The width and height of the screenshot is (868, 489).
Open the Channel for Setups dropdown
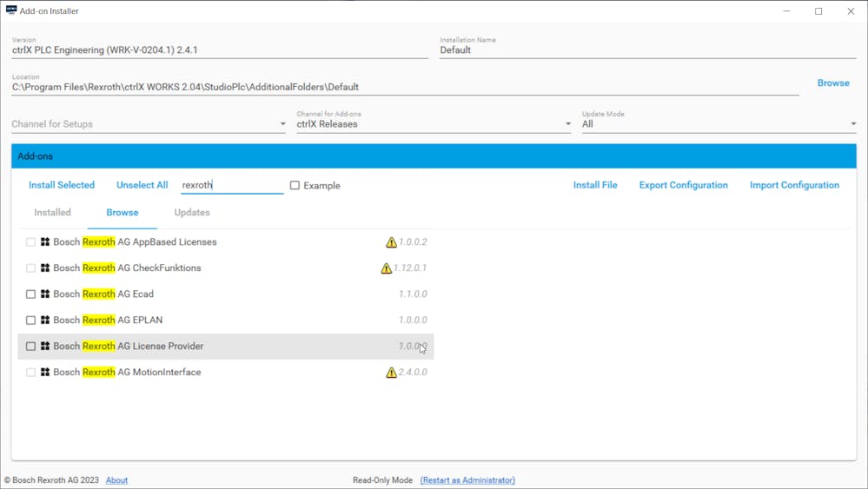pyautogui.click(x=149, y=124)
